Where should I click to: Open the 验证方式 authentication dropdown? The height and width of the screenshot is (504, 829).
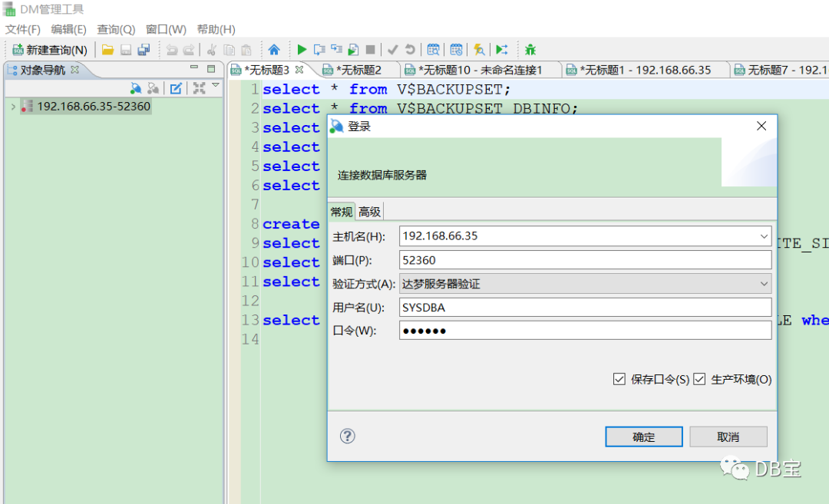point(585,284)
